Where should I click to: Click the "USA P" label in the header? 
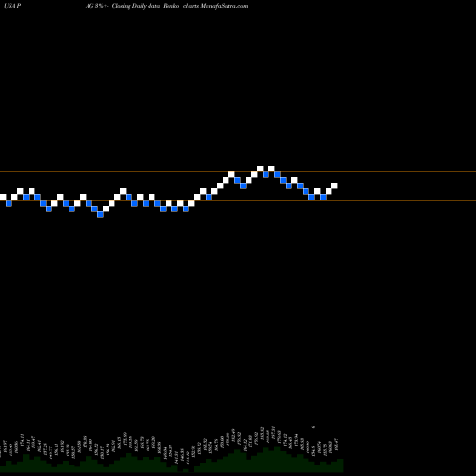(13, 6)
